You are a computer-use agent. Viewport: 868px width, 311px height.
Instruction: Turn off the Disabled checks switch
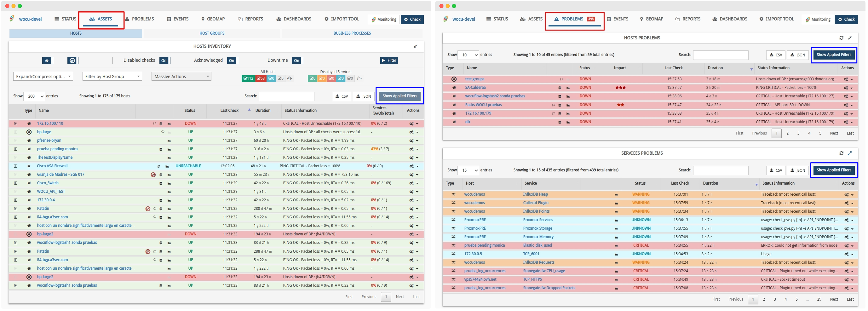click(x=165, y=60)
